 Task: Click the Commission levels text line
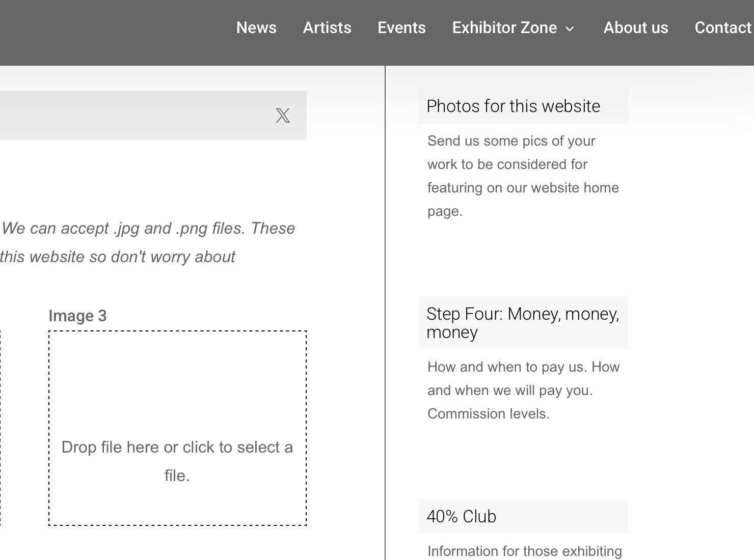pyautogui.click(x=488, y=414)
